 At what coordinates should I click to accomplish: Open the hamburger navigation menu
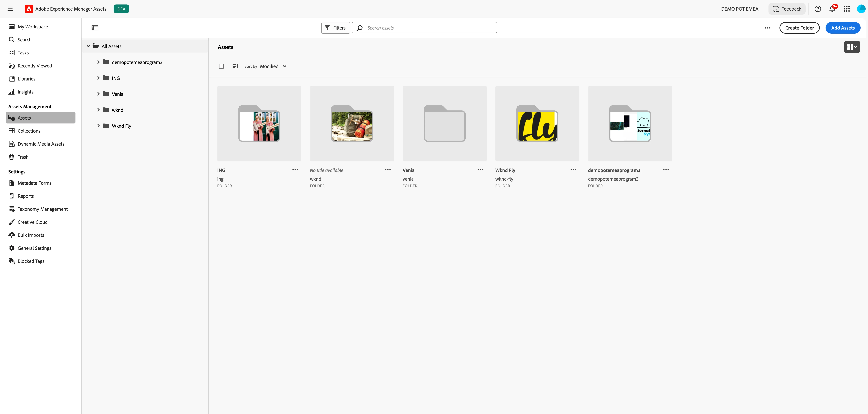(10, 9)
